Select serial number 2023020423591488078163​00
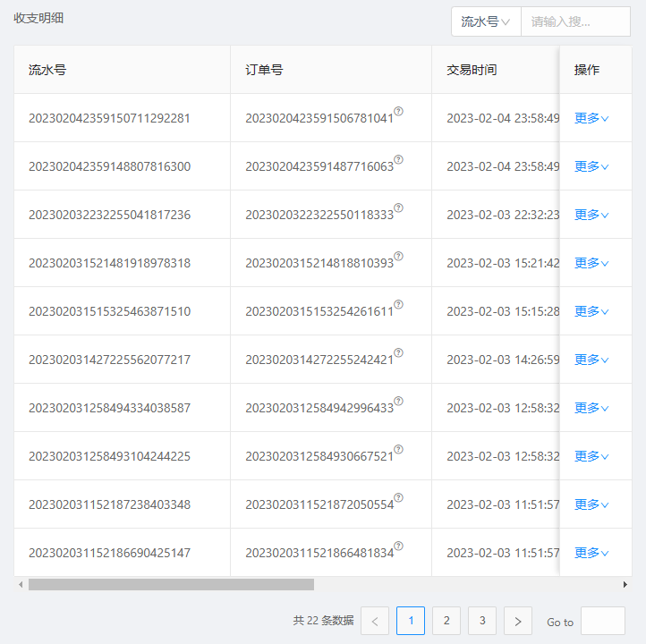The width and height of the screenshot is (646, 644). [109, 166]
